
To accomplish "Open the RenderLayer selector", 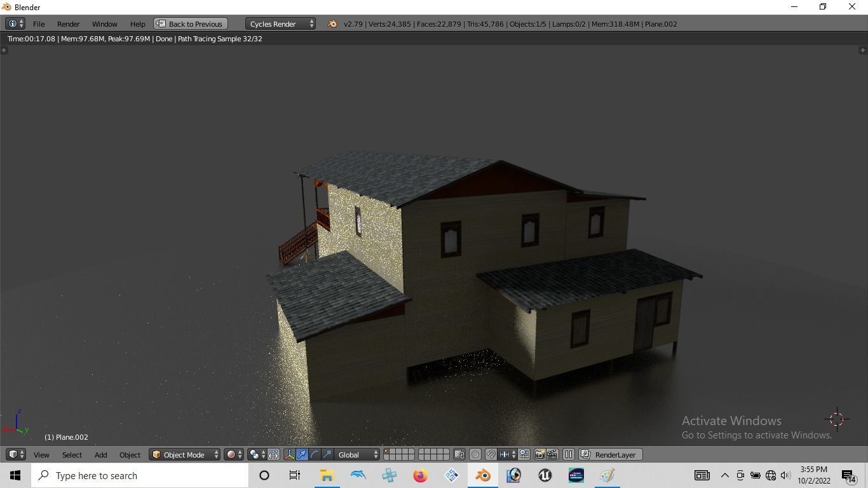I will point(610,454).
